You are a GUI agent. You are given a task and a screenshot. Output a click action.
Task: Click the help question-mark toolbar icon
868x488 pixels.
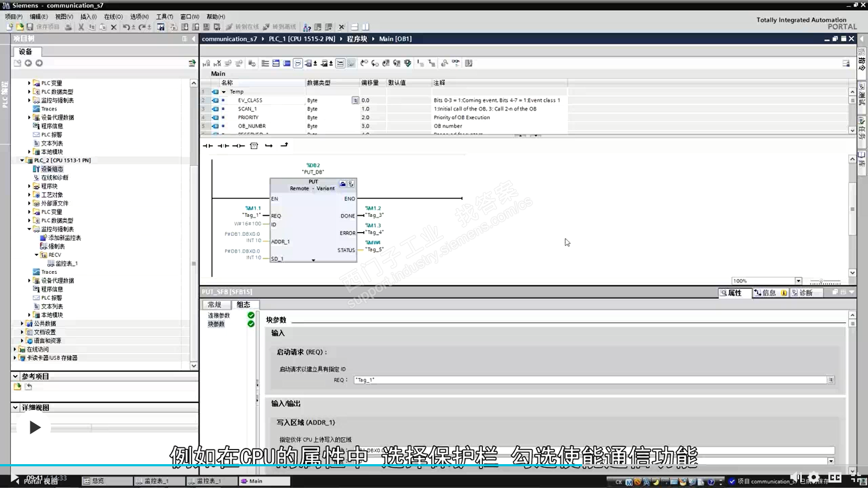(x=307, y=27)
